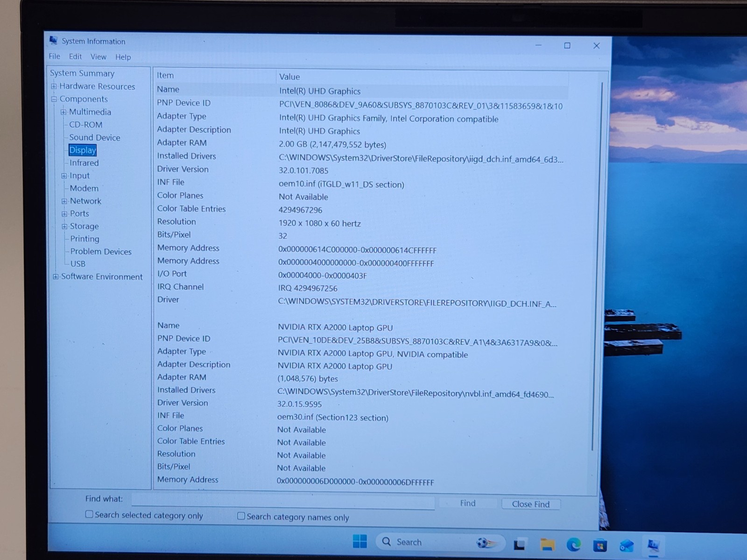Viewport: 747px width, 560px height.
Task: Select the Display category
Action: [83, 150]
